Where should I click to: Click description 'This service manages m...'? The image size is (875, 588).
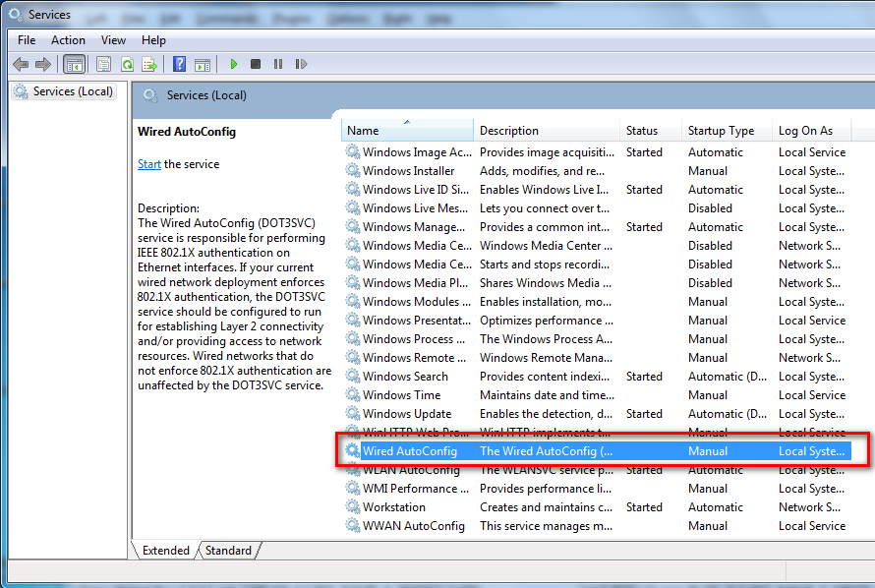[x=546, y=526]
